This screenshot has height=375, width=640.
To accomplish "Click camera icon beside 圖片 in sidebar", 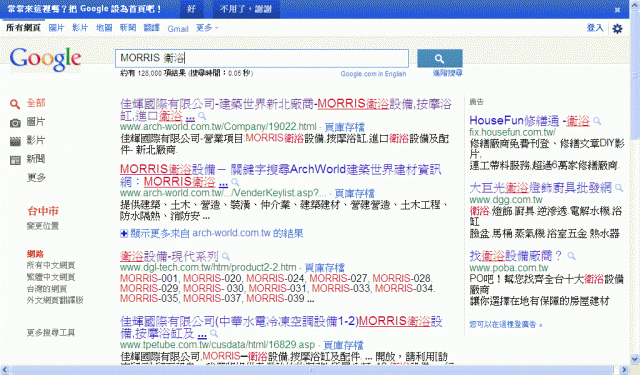I will tap(15, 123).
